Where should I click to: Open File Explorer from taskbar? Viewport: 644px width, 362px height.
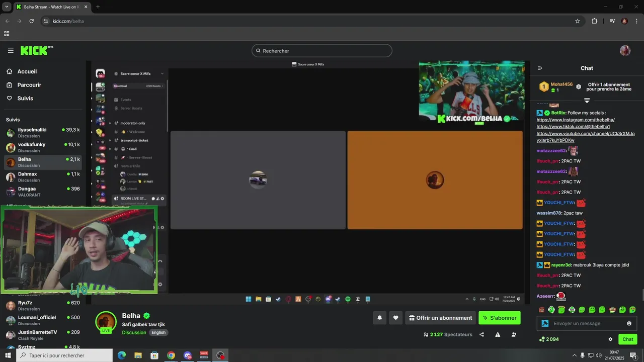(138, 355)
